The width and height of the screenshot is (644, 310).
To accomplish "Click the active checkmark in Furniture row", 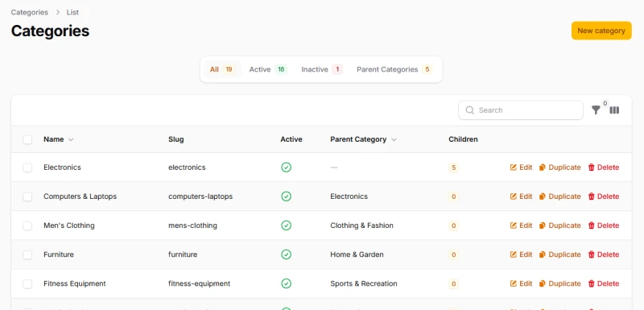I will coord(287,254).
